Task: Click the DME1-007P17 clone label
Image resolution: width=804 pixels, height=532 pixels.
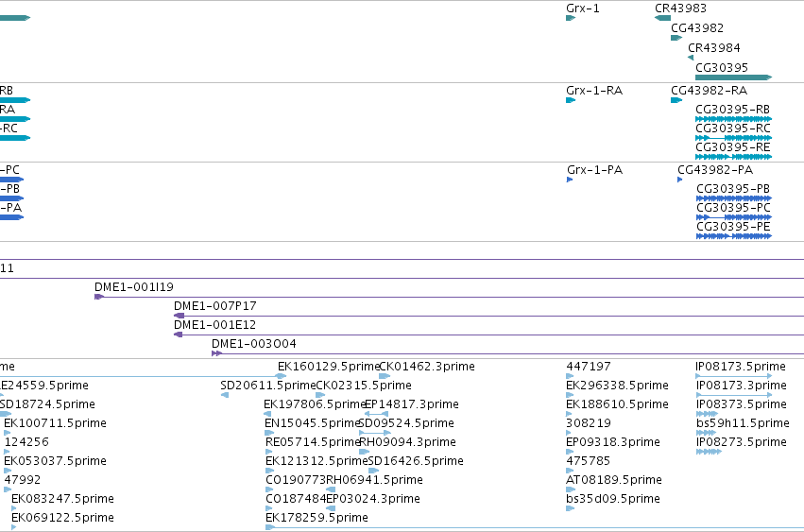Action: pyautogui.click(x=215, y=306)
